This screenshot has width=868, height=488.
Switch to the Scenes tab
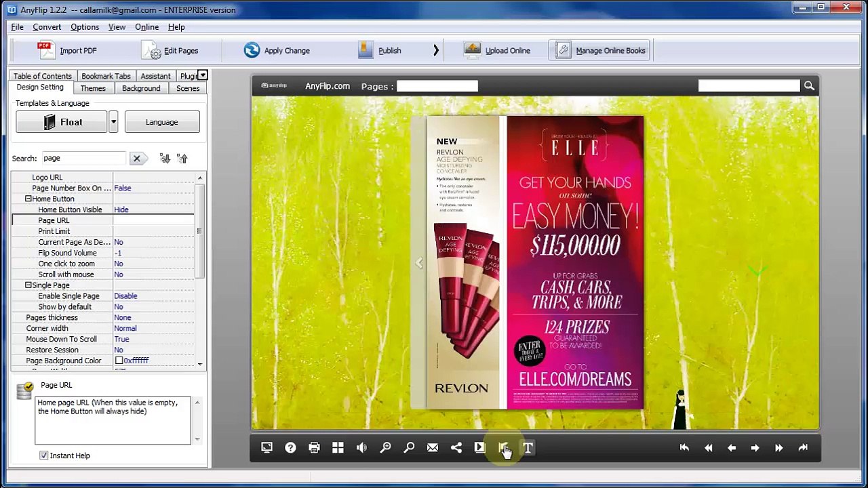point(188,88)
